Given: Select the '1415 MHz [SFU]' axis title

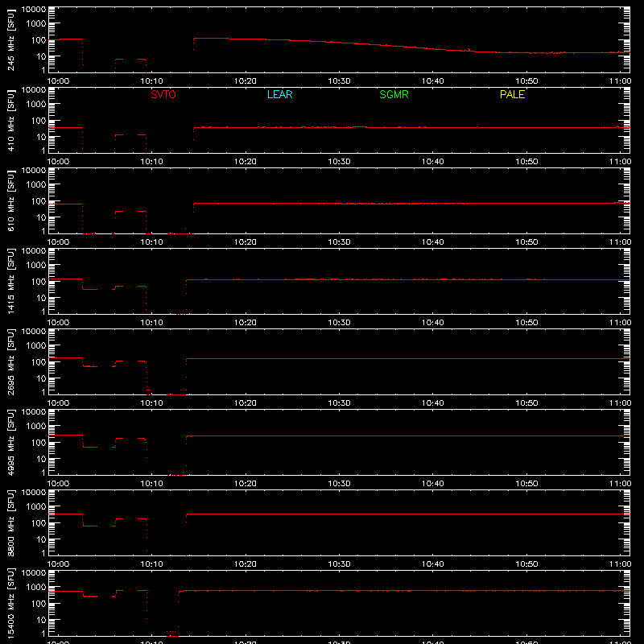Looking at the screenshot, I should (10, 281).
